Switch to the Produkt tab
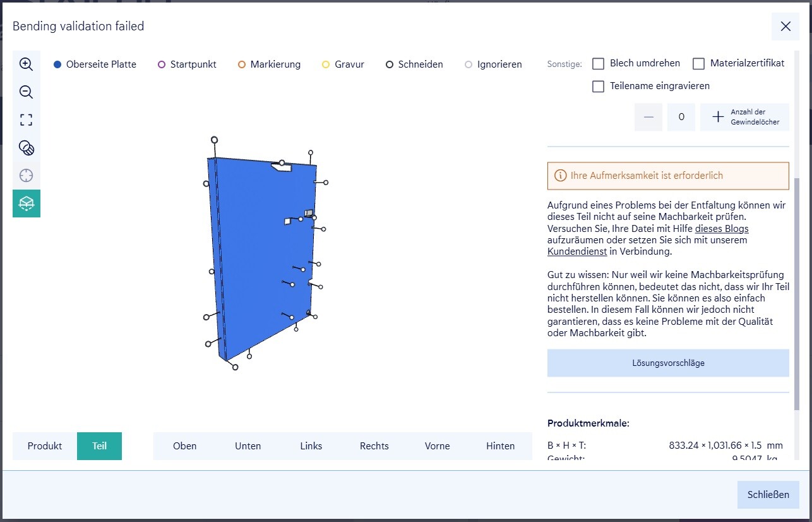Image resolution: width=812 pixels, height=522 pixels. tap(45, 446)
